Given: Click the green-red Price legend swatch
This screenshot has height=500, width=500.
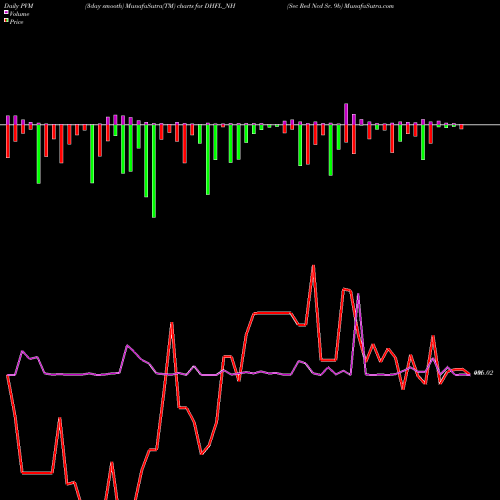Looking at the screenshot, I should 6,21.
